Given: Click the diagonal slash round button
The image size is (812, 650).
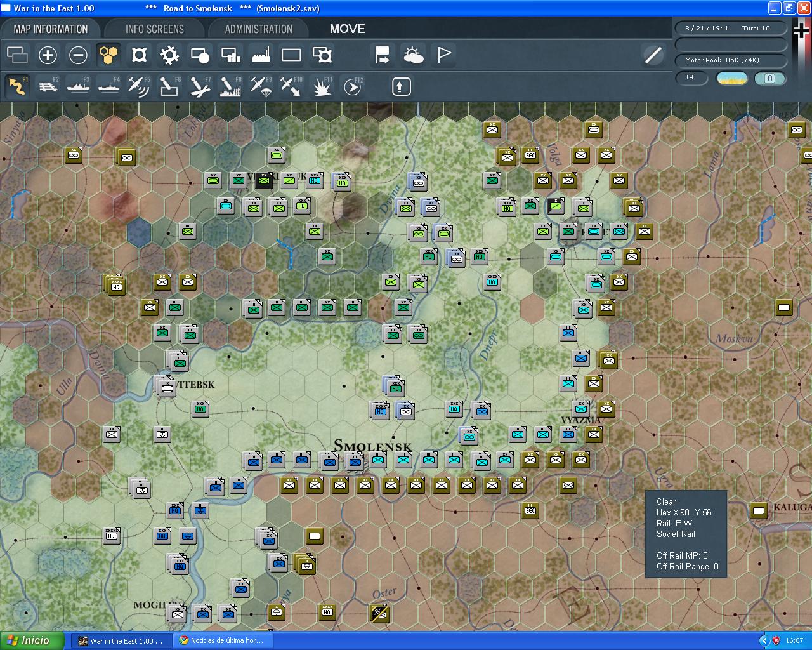Looking at the screenshot, I should pos(653,55).
